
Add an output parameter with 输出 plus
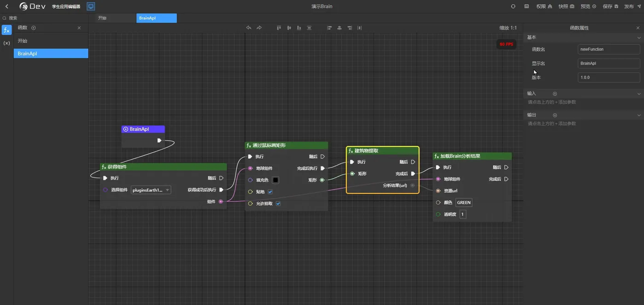(555, 115)
